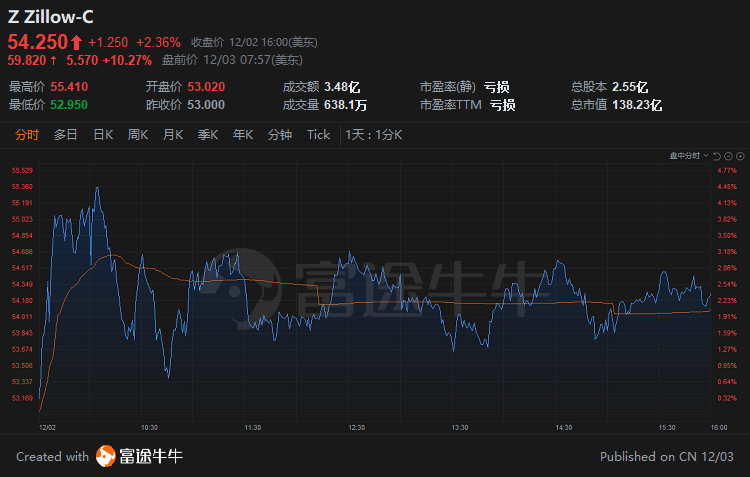Click the 成交量 value 638.1万
750x477 pixels.
(x=345, y=105)
